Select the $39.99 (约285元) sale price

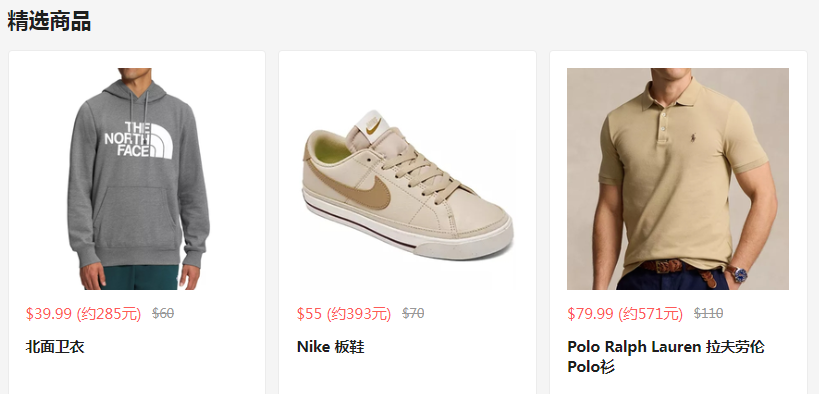(x=84, y=314)
